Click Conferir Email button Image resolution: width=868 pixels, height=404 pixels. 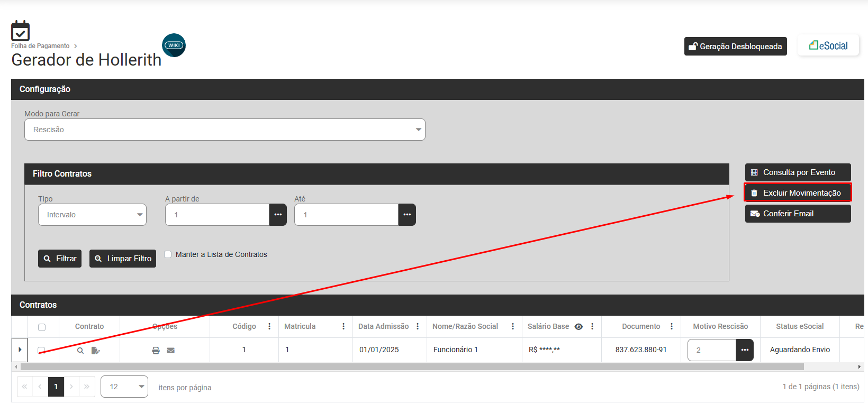click(x=798, y=214)
